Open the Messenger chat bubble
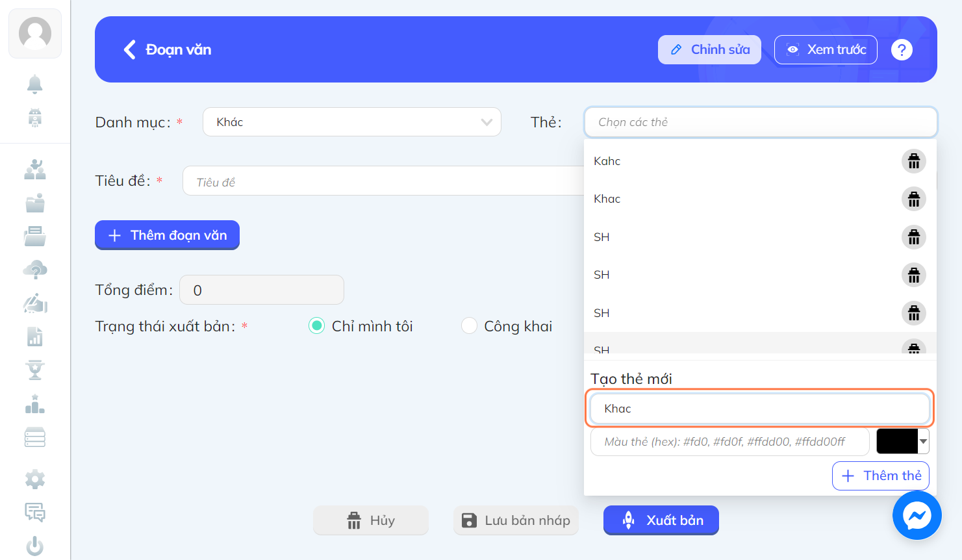This screenshot has width=962, height=560. click(917, 515)
